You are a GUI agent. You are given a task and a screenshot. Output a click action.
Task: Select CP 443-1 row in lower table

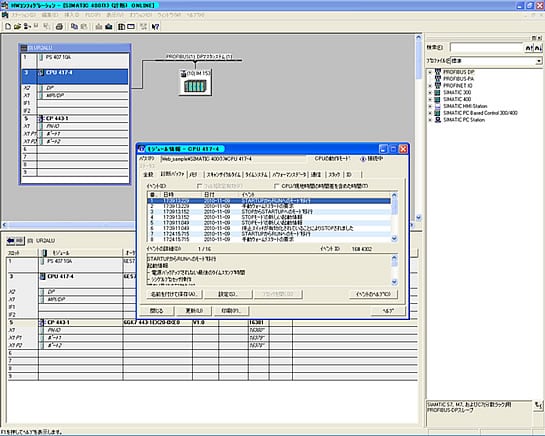coord(212,322)
